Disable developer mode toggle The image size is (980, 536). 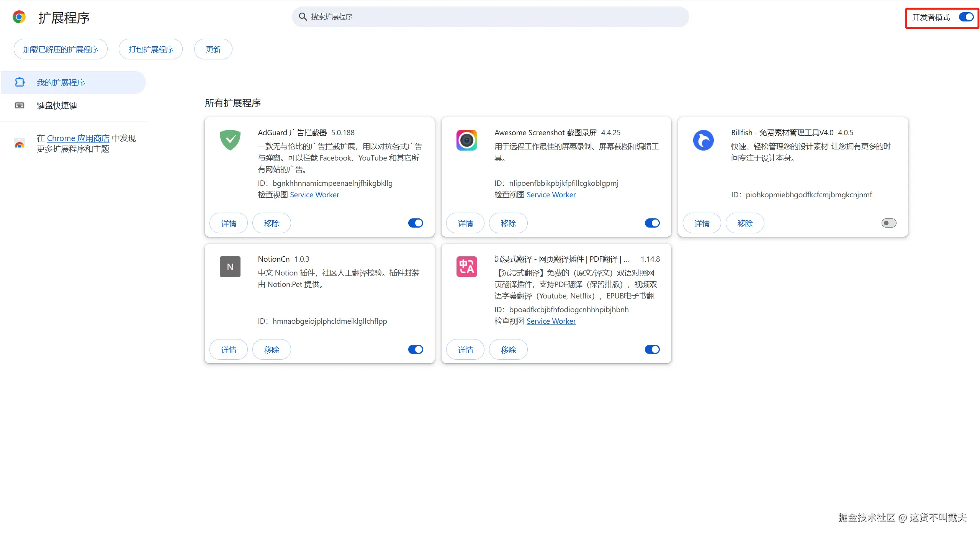pyautogui.click(x=966, y=17)
